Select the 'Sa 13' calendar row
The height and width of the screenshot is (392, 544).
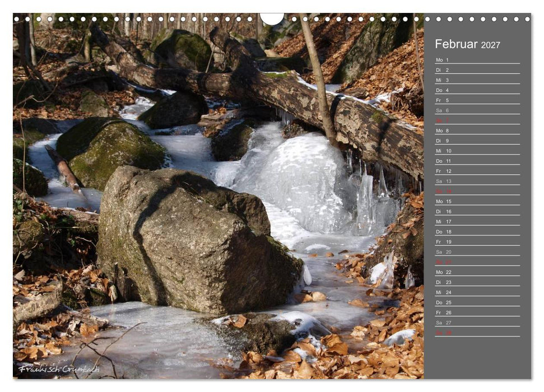pyautogui.click(x=477, y=181)
